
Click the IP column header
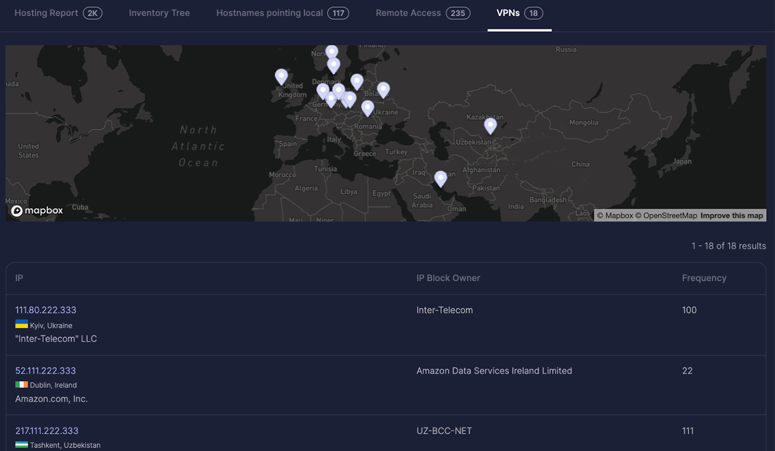pyautogui.click(x=19, y=278)
